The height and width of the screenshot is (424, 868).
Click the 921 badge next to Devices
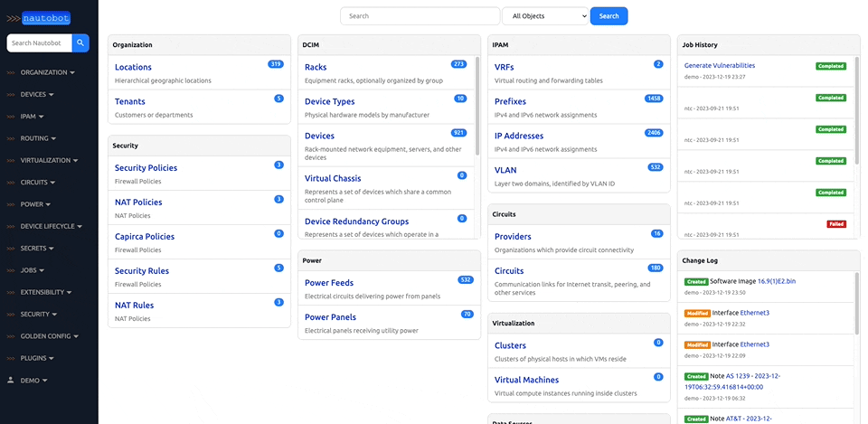pos(458,133)
